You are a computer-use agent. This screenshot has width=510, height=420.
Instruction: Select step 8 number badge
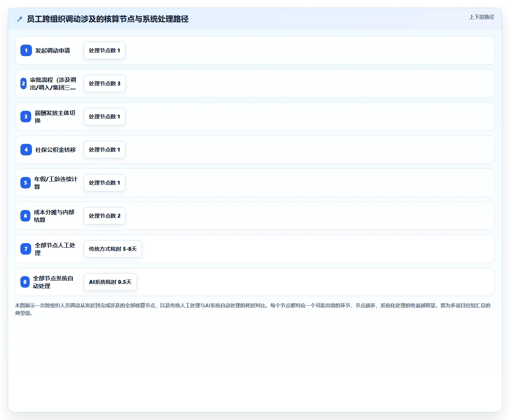[25, 282]
